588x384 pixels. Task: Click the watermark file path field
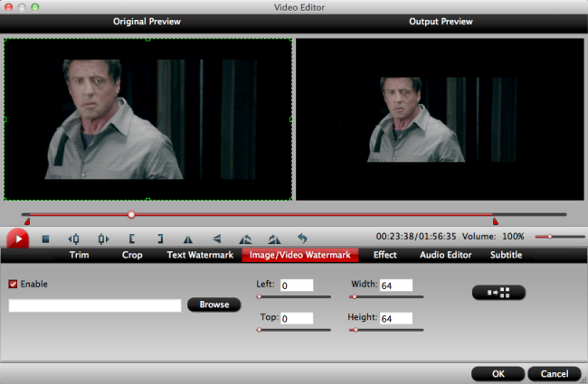(x=95, y=305)
